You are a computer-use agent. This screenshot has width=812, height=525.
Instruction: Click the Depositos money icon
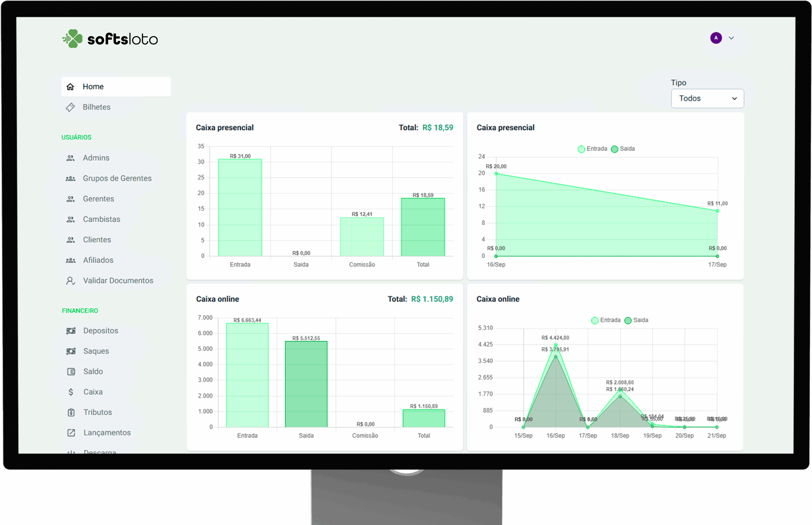tap(71, 331)
